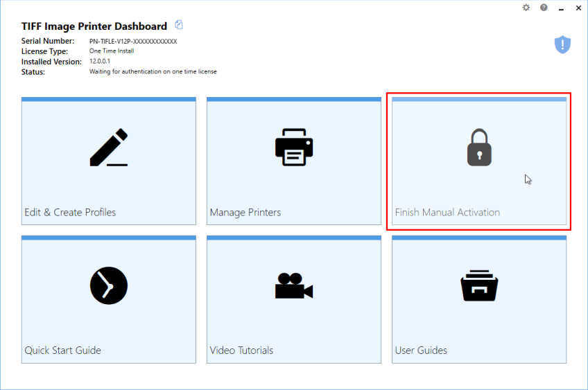Click the blue shield alert icon

562,44
